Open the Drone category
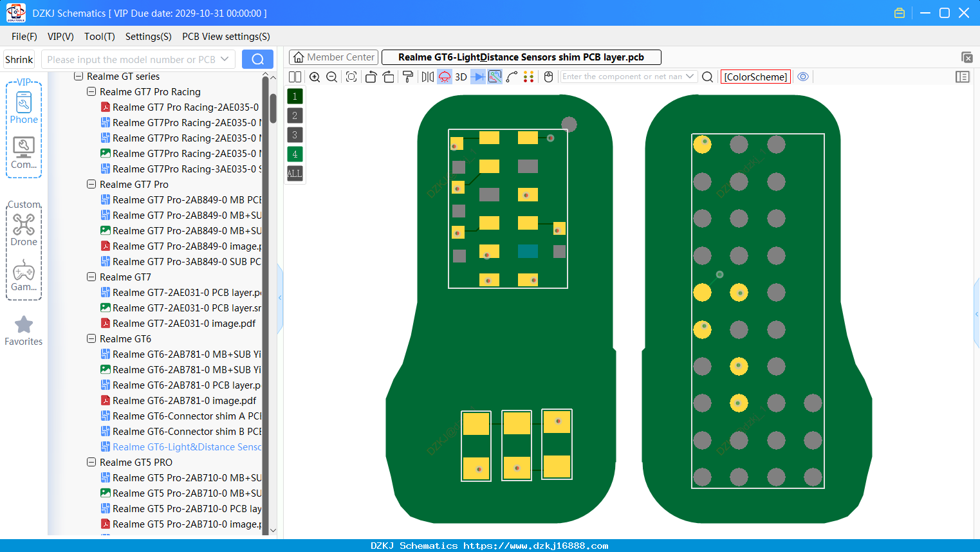 click(24, 230)
